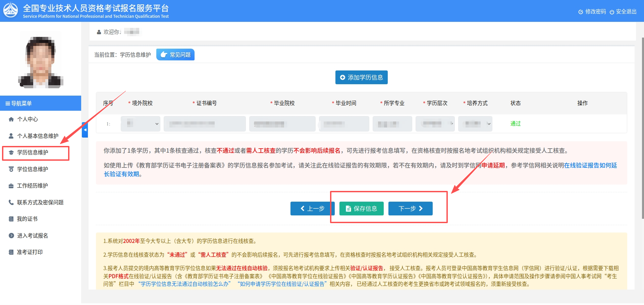Click the person icon beside 个人基本信息维护

[11, 136]
